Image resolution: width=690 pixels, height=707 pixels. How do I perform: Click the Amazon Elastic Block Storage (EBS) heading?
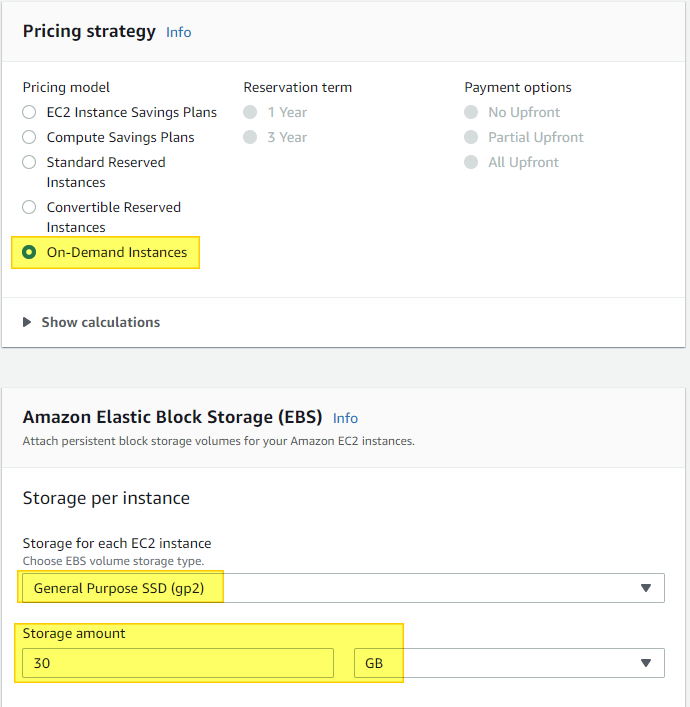172,417
